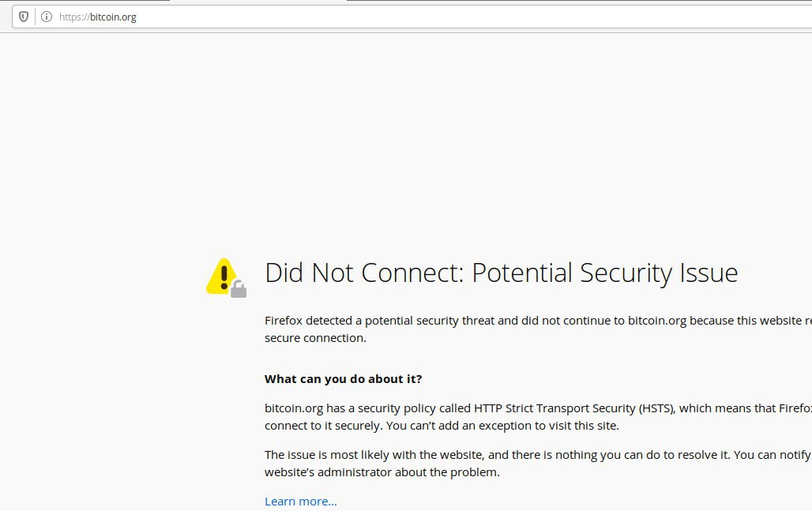This screenshot has height=511, width=812.
Task: Click the Did Not Connect heading
Action: coord(501,272)
